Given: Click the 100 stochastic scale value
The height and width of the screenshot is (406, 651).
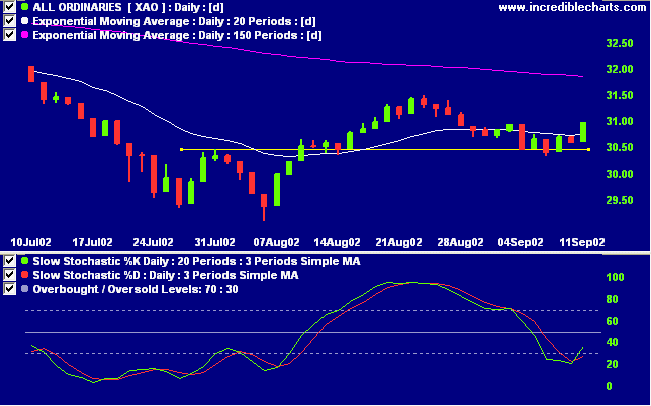Looking at the screenshot, I should pyautogui.click(x=615, y=277).
